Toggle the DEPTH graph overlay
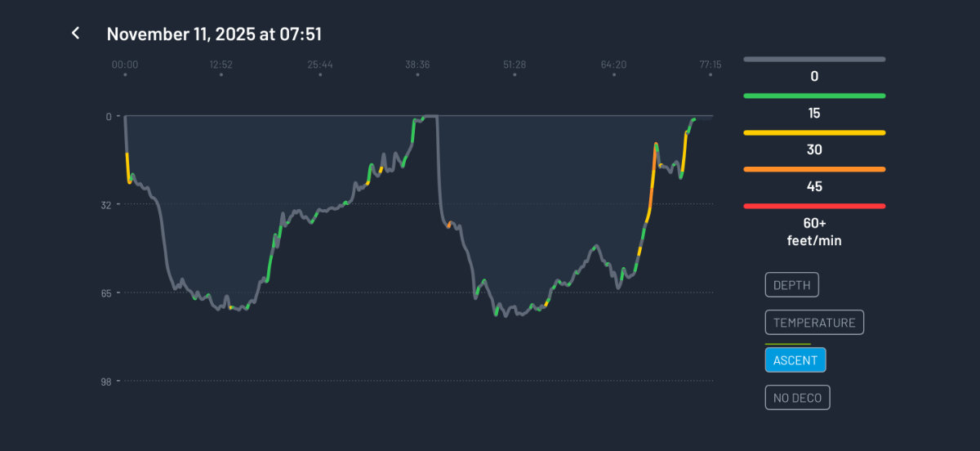This screenshot has width=980, height=451. click(x=791, y=285)
